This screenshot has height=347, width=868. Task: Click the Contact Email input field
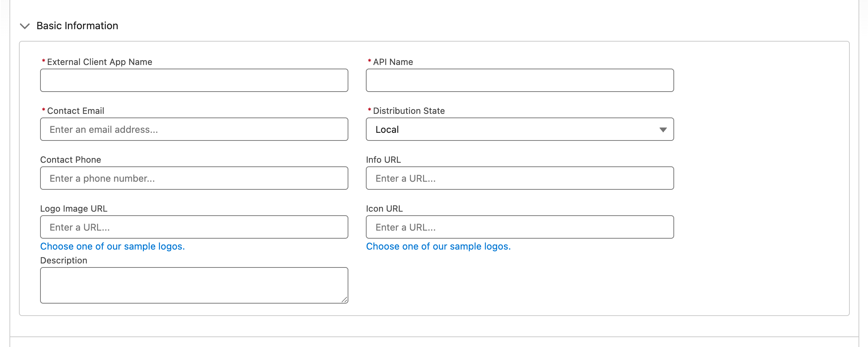194,129
